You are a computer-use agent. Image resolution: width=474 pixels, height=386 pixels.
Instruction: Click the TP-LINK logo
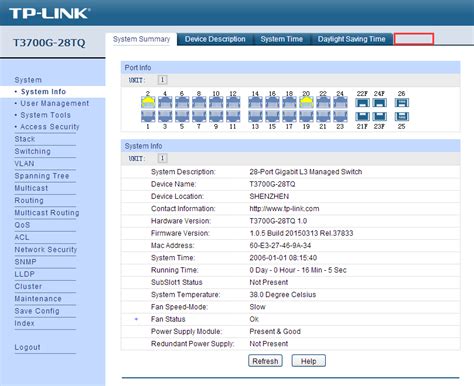(50, 13)
